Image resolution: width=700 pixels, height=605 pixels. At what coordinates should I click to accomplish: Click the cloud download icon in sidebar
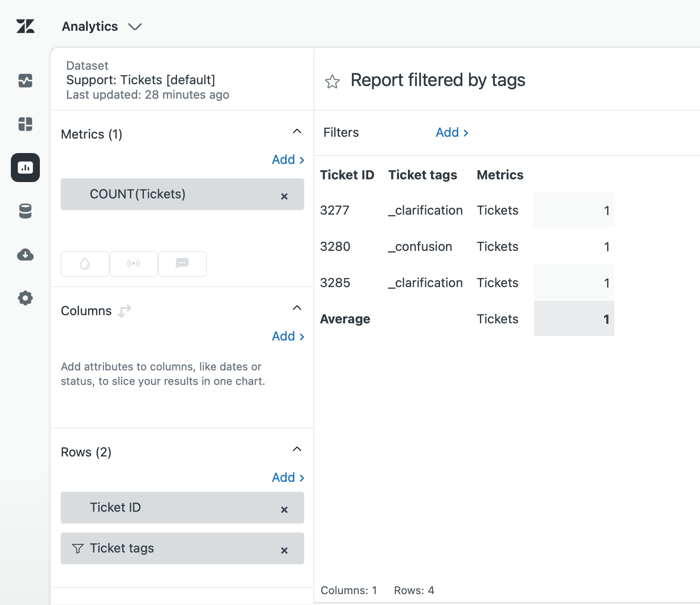[x=25, y=254]
